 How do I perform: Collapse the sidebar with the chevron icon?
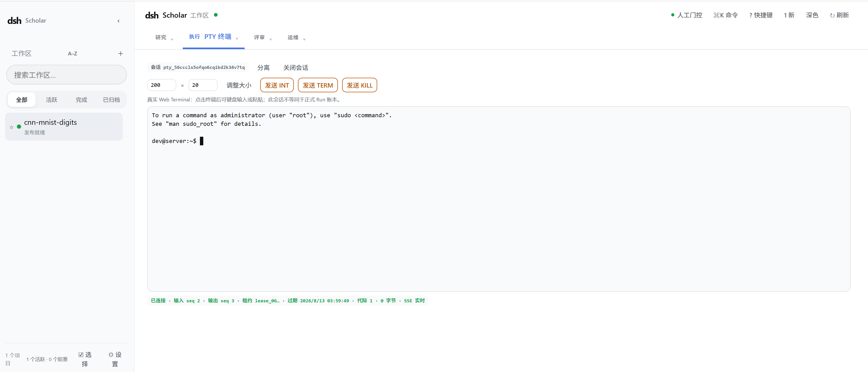click(118, 21)
